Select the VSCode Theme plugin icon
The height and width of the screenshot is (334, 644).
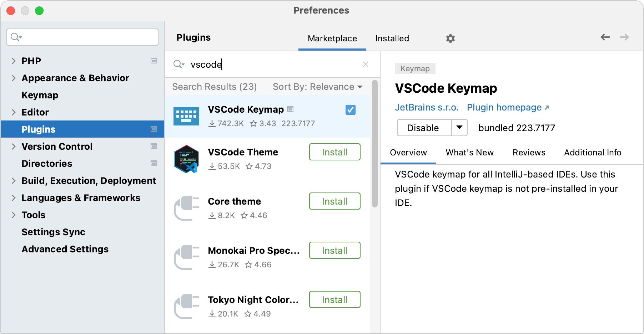tap(186, 159)
